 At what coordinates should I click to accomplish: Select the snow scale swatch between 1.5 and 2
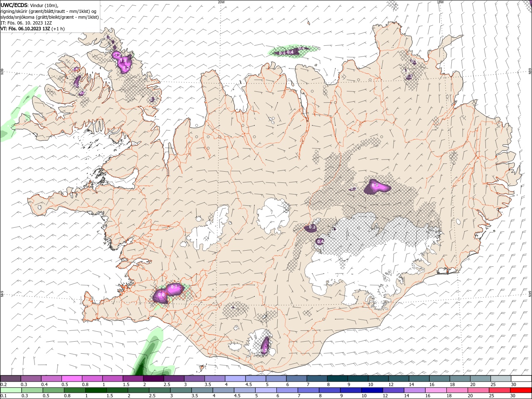click(133, 378)
